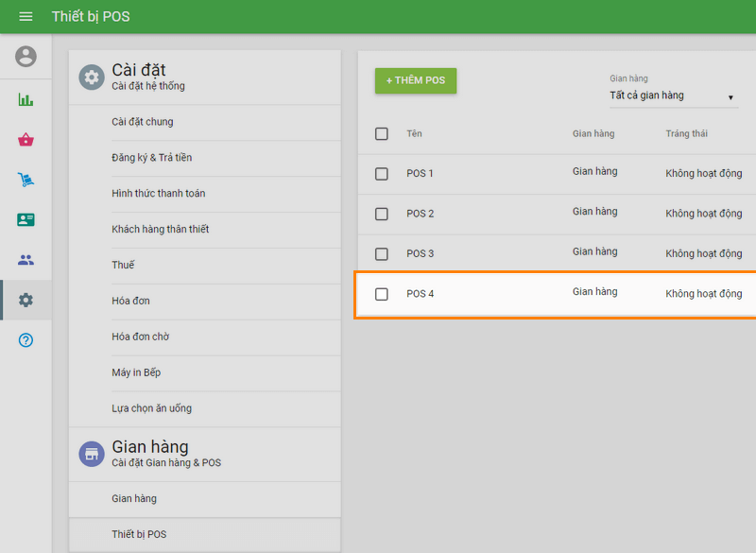Open the user account profile icon
This screenshot has height=553, width=756.
(26, 57)
